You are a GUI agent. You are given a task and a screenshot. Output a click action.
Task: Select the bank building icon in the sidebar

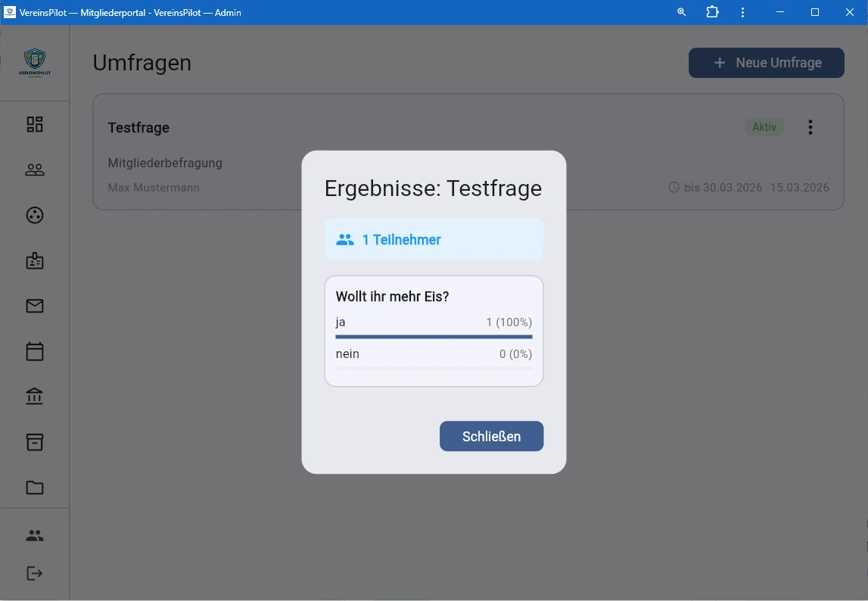click(34, 397)
